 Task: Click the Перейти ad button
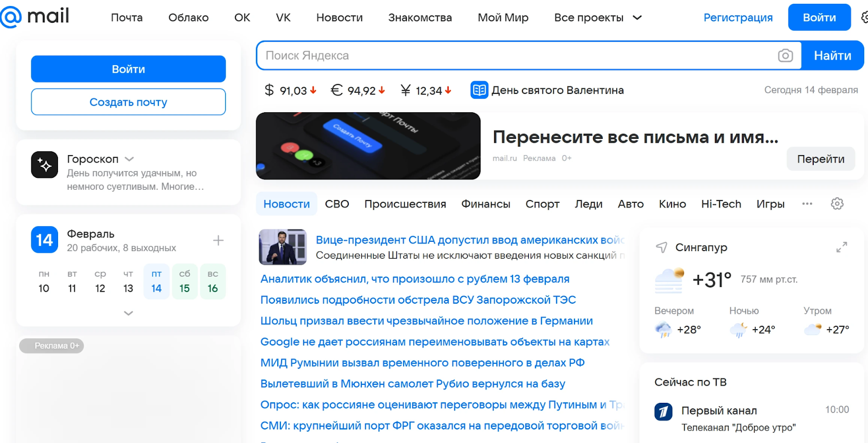(821, 159)
